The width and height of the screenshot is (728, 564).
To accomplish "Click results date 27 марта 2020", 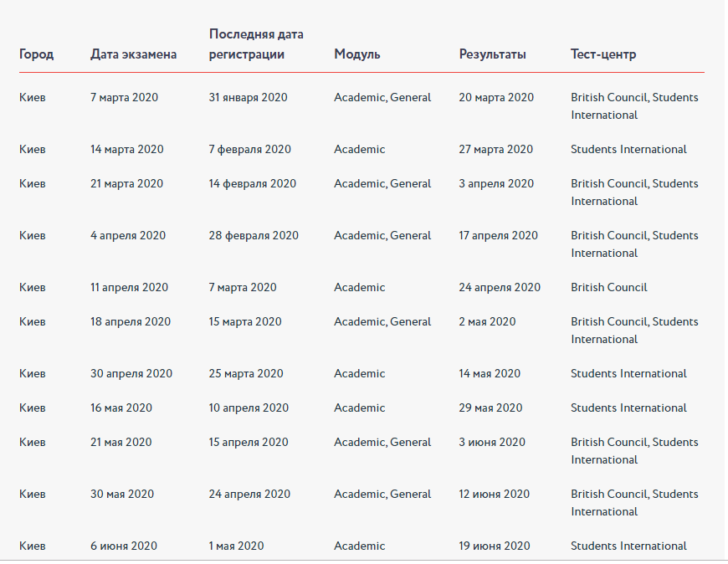I will [x=496, y=150].
